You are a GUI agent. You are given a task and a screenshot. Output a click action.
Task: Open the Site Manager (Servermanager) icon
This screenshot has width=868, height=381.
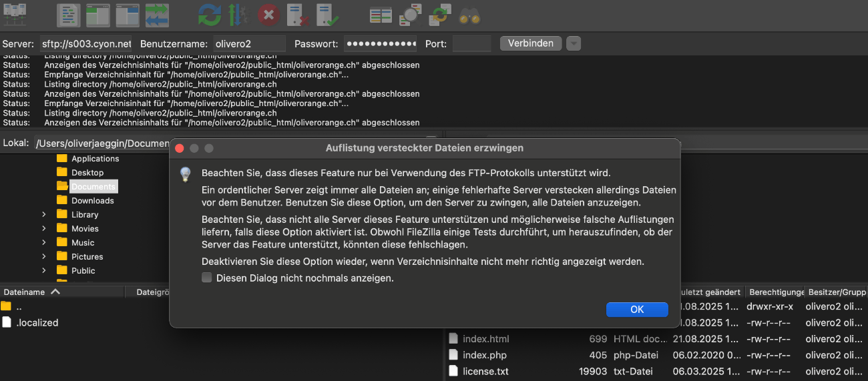coord(15,15)
